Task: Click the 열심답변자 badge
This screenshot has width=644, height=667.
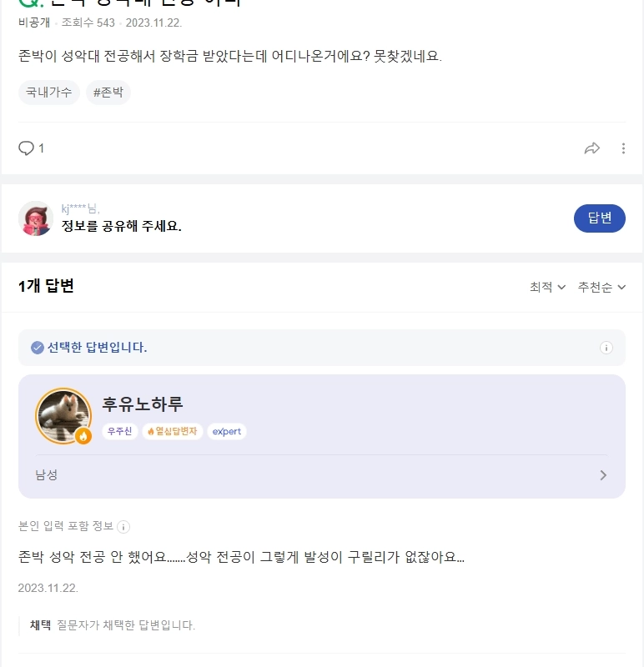Action: pos(173,431)
